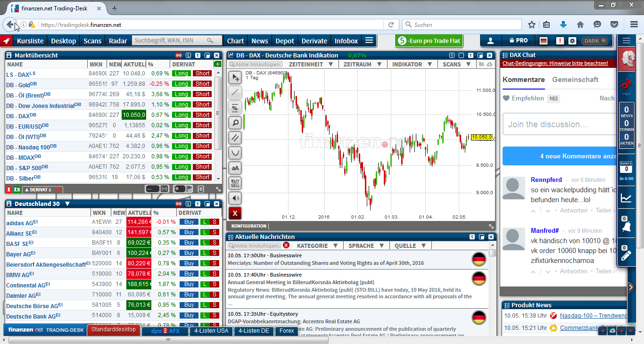Activate the magnifier zoom chart tool
Screen dimensions: 644x344
pos(235,123)
